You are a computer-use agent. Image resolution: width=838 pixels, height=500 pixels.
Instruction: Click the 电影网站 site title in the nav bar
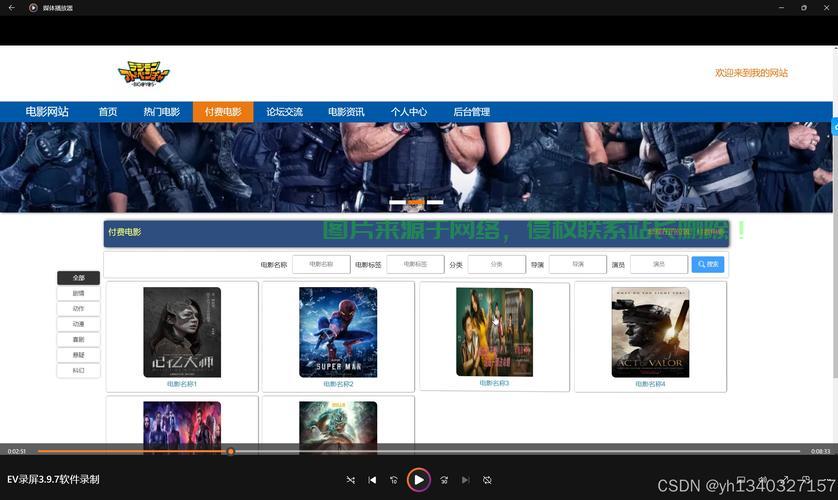(x=47, y=112)
